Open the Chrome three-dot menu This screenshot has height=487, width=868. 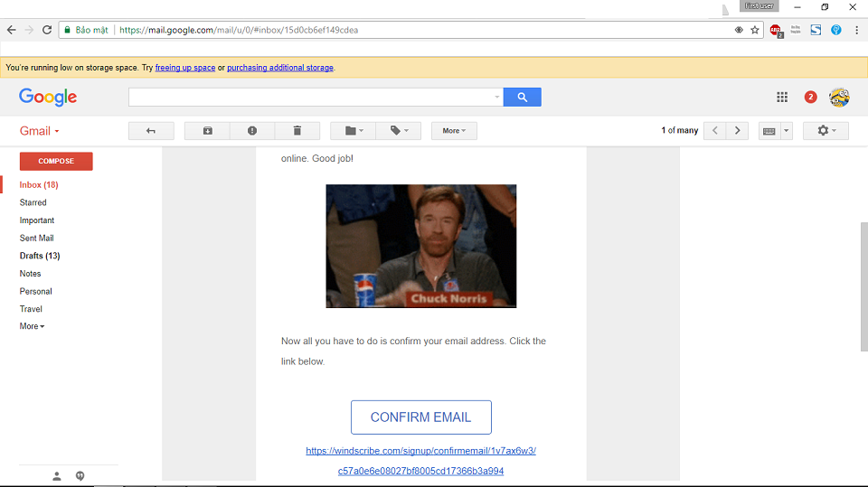tap(856, 30)
